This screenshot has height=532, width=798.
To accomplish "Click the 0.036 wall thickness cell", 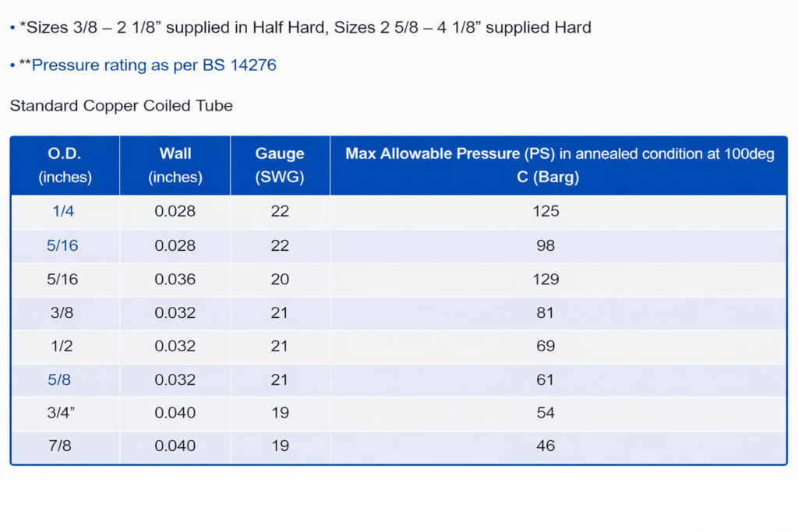I will [x=175, y=280].
